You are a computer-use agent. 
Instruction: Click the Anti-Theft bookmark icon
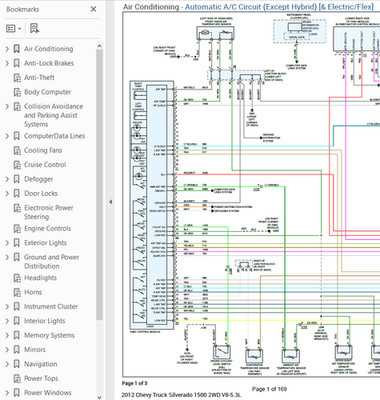(17, 78)
